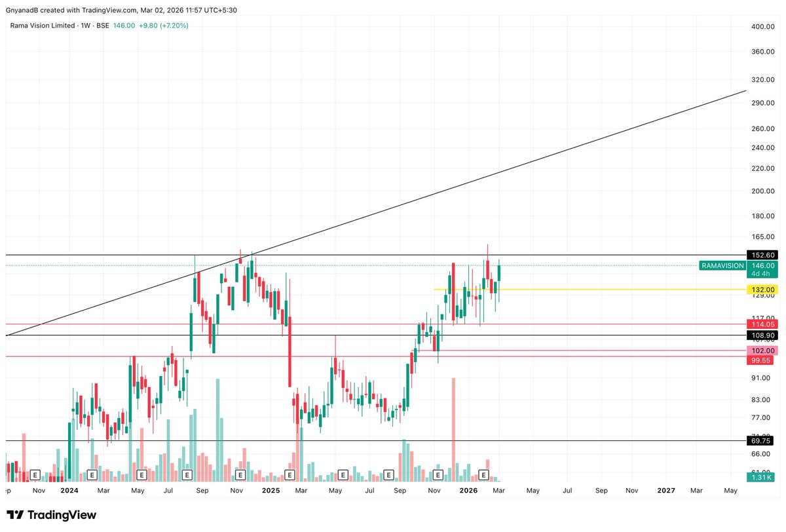Click the pink 102.00 price label
The height and width of the screenshot is (532, 786).
click(x=761, y=351)
